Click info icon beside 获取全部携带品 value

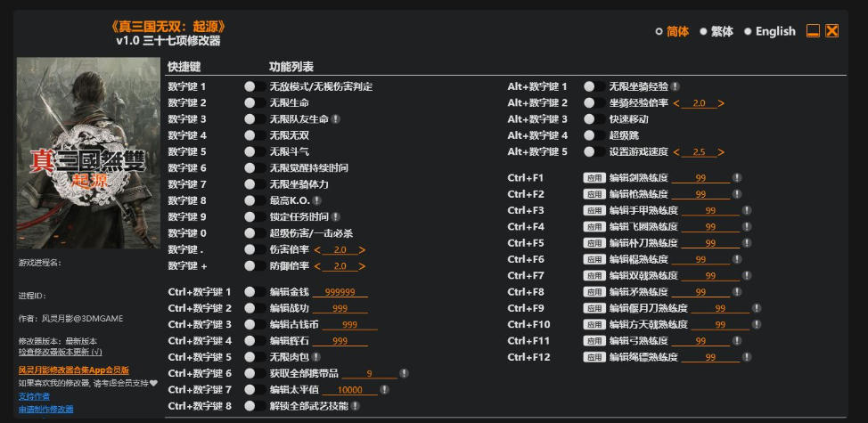(x=404, y=373)
